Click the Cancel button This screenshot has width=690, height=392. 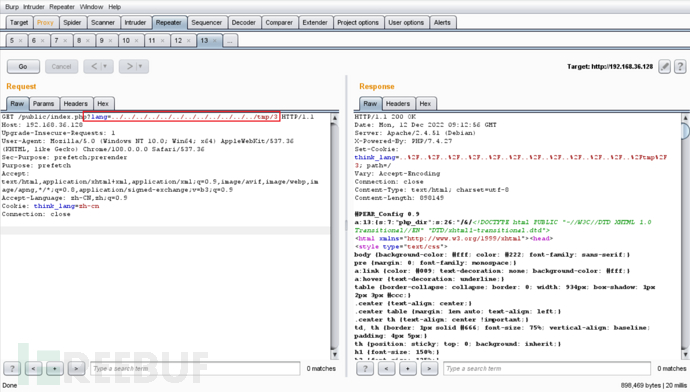[61, 66]
